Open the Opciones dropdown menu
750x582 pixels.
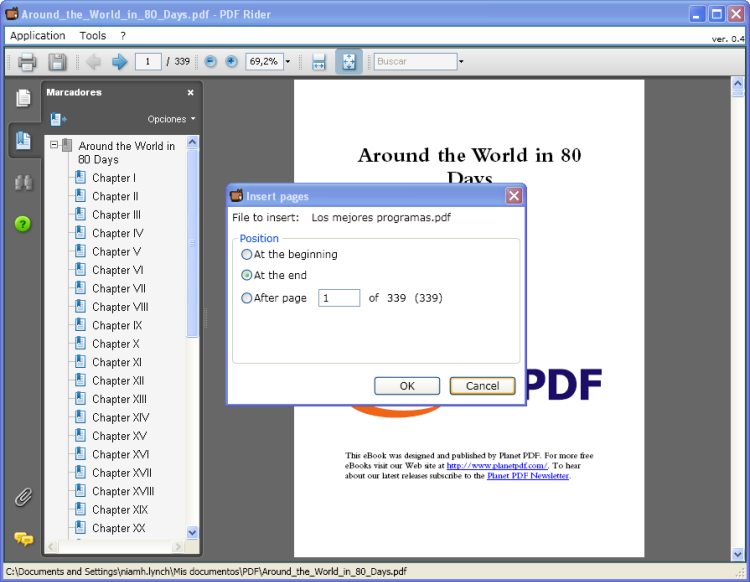(171, 119)
